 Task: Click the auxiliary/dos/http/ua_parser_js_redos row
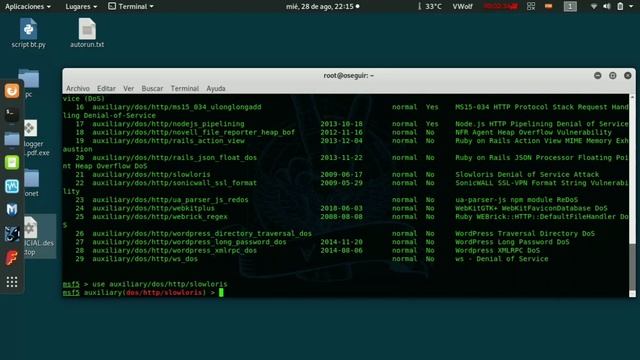pos(345,200)
